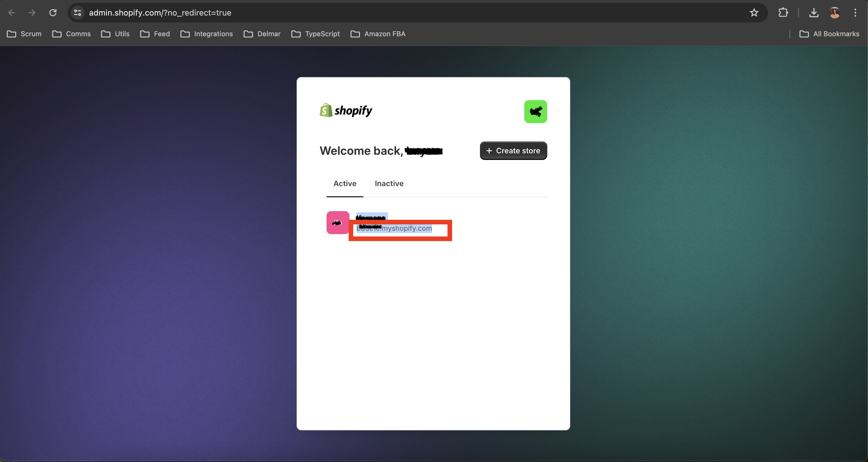Viewport: 868px width, 462px height.
Task: Open the All Bookmarks folder
Action: [x=829, y=34]
